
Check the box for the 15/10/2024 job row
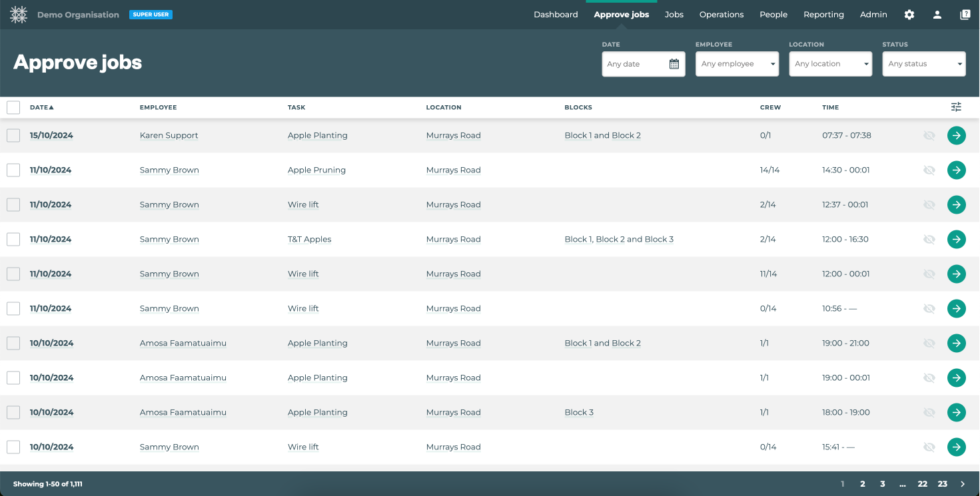(x=13, y=135)
